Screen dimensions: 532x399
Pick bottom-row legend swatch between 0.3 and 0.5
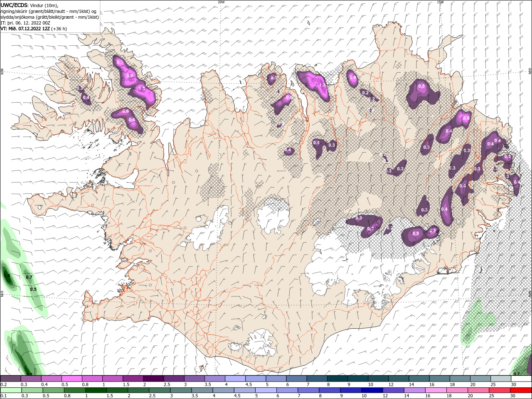coord(32,390)
